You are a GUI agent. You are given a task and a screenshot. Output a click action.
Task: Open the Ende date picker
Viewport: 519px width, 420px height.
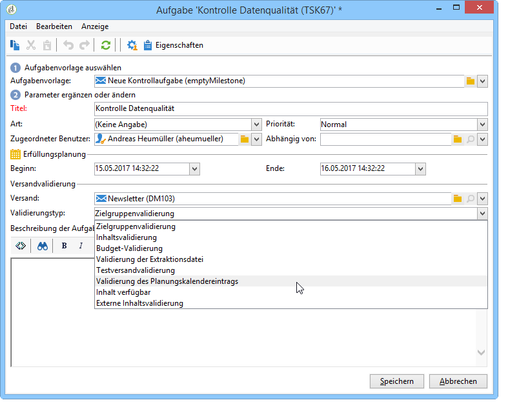(x=420, y=169)
